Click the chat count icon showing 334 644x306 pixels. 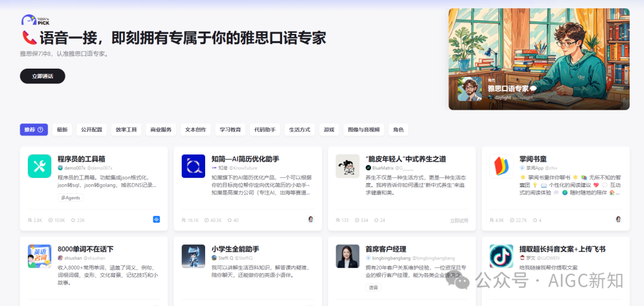pyautogui.click(x=357, y=220)
